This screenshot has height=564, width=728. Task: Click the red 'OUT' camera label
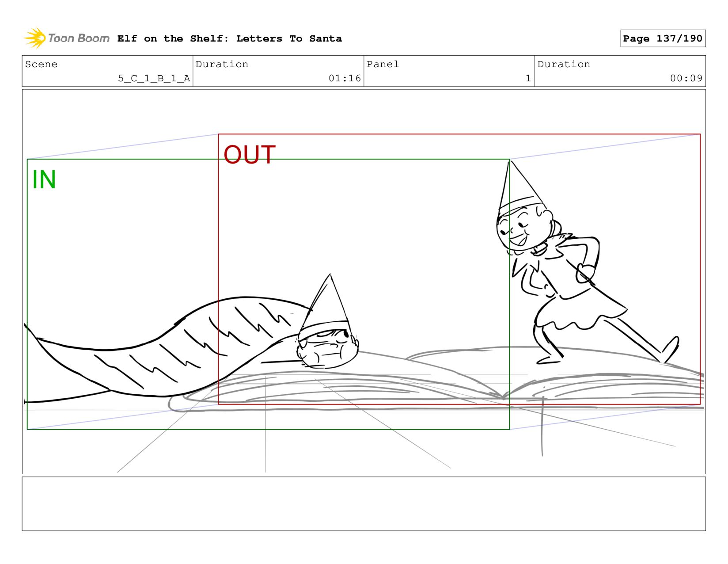pyautogui.click(x=250, y=155)
